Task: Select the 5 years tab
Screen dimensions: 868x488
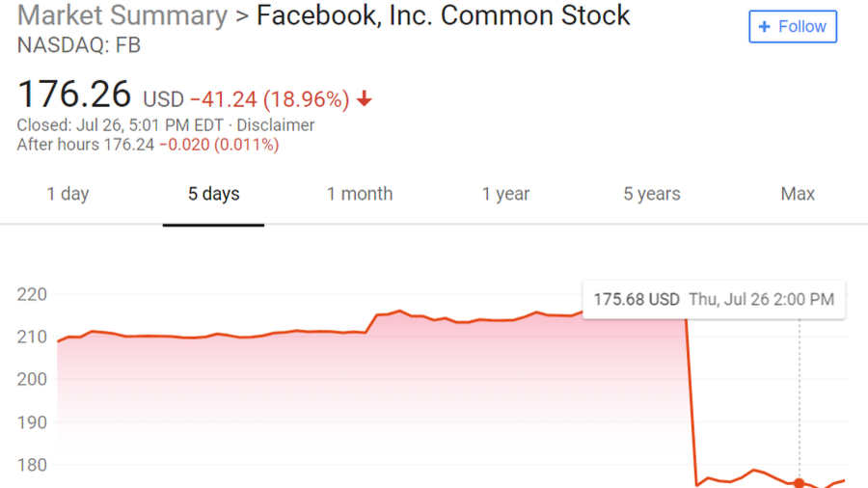Action: 651,194
